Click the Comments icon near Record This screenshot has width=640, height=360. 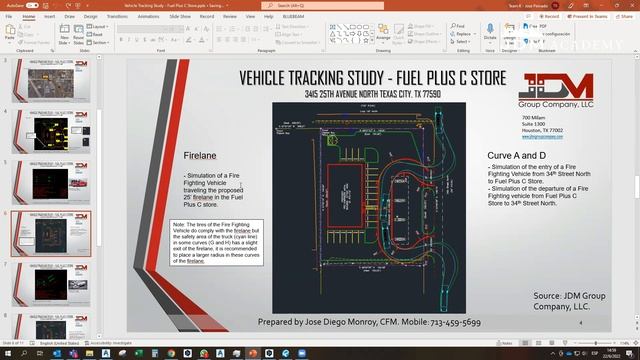pyautogui.click(x=529, y=16)
